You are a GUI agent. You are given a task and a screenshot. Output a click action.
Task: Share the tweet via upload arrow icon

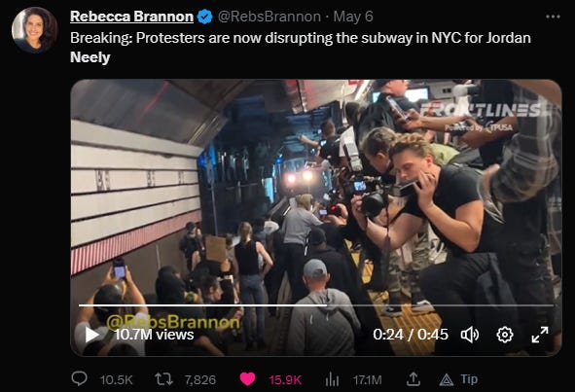pos(413,378)
